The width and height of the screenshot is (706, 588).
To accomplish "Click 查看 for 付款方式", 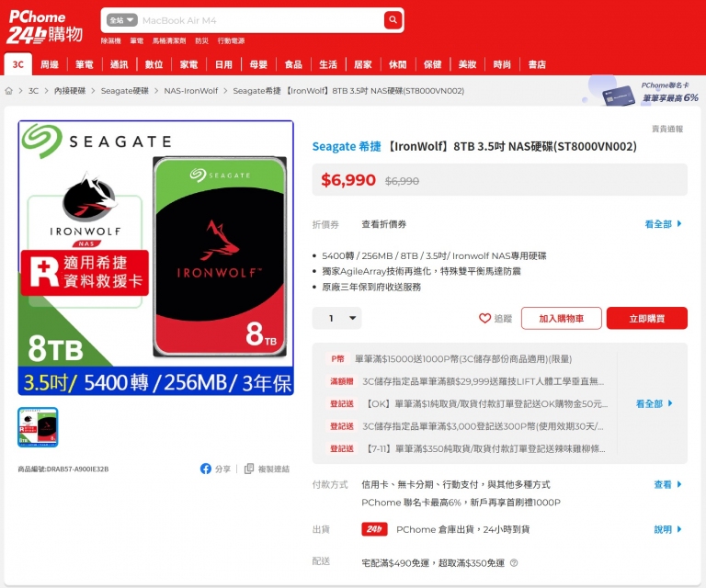I will pos(667,484).
